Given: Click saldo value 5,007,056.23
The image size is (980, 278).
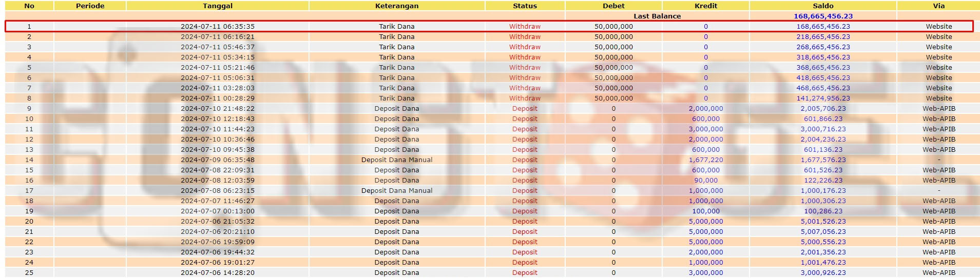Looking at the screenshot, I should 823,232.
